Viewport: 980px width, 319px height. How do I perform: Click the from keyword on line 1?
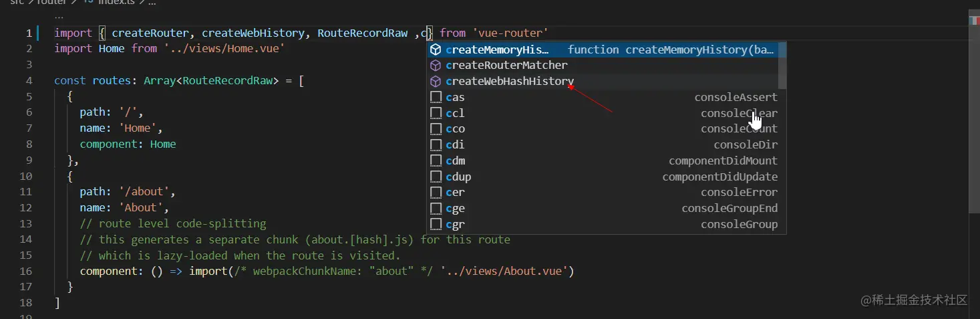pyautogui.click(x=452, y=33)
